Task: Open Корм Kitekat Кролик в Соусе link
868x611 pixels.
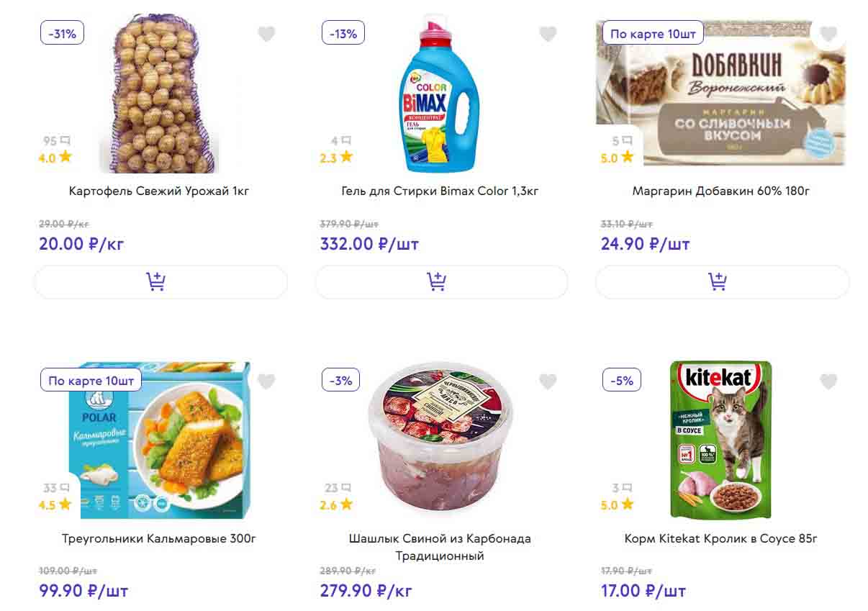Action: pyautogui.click(x=720, y=538)
